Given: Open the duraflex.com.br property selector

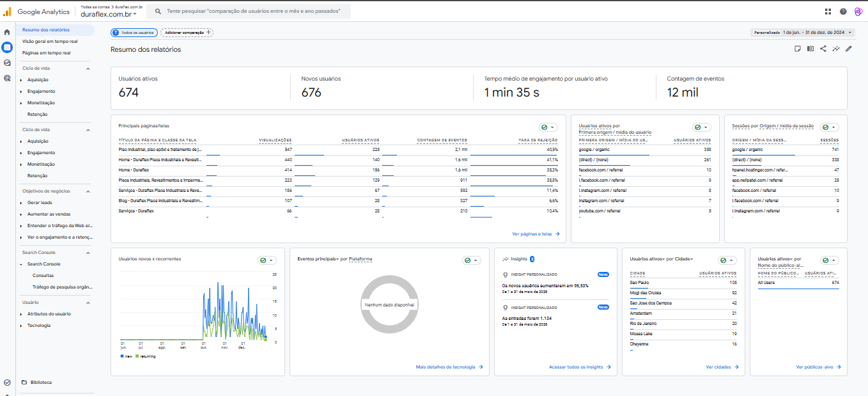Looking at the screenshot, I should pyautogui.click(x=109, y=13).
